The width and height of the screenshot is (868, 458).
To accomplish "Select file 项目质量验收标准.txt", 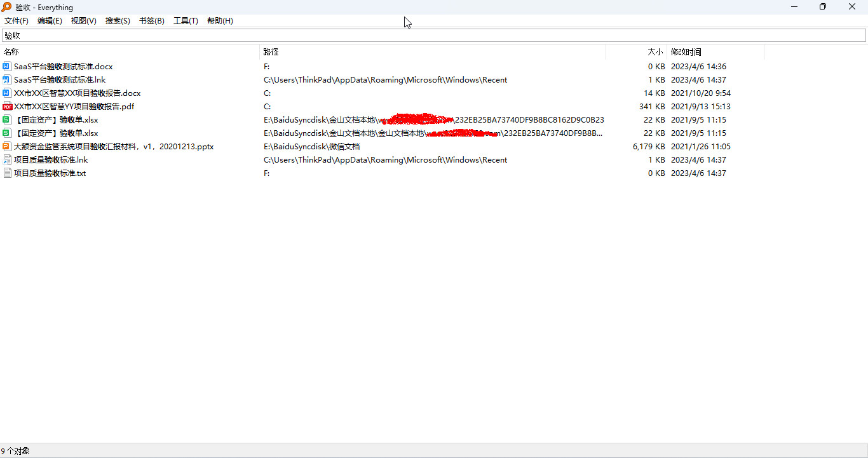I will tap(50, 173).
